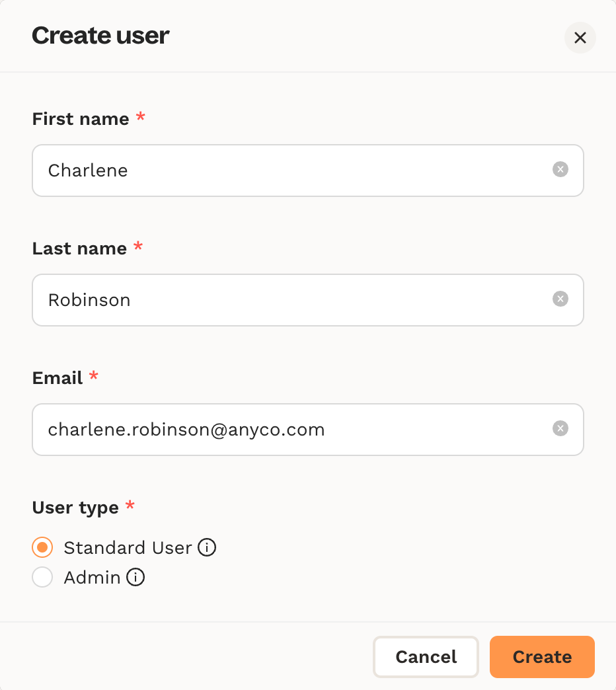Click the 'Last name' field label
616x690 pixels.
pyautogui.click(x=79, y=249)
